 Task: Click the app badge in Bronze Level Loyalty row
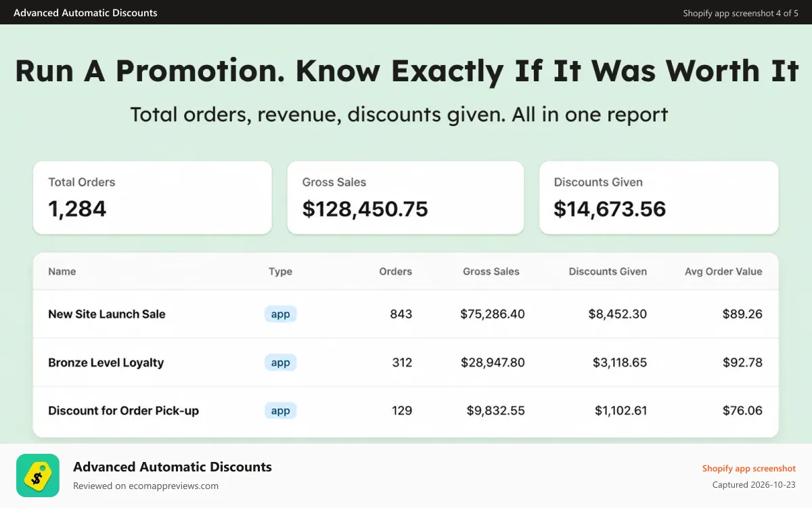point(281,362)
